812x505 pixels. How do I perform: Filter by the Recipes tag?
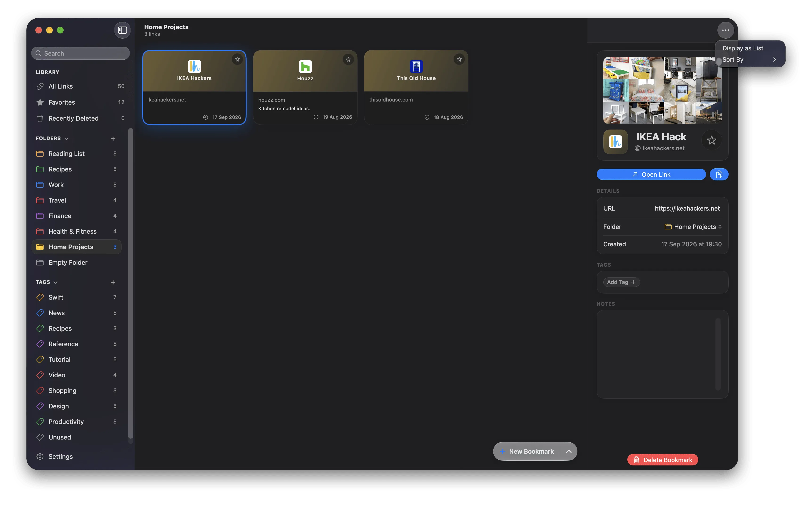pyautogui.click(x=77, y=328)
